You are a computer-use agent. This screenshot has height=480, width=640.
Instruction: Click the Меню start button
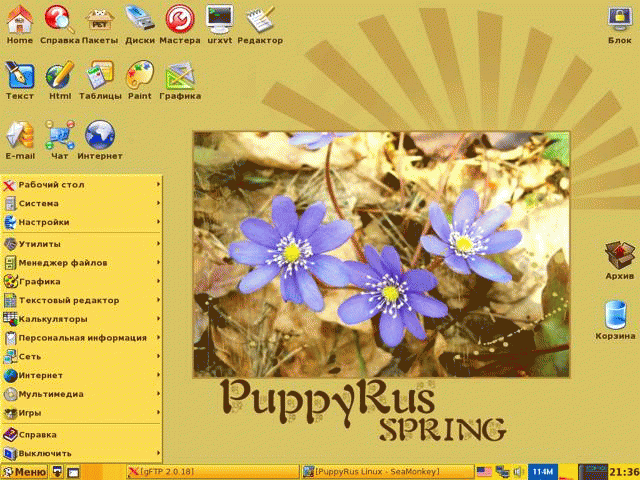tap(24, 472)
